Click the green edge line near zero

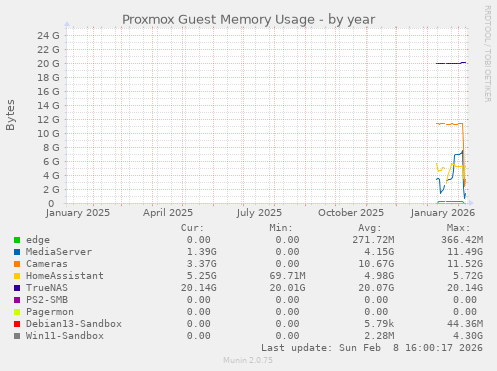click(450, 202)
